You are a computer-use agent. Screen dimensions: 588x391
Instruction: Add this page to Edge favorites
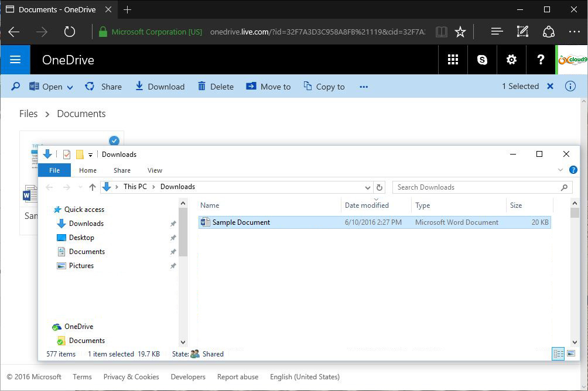point(460,32)
